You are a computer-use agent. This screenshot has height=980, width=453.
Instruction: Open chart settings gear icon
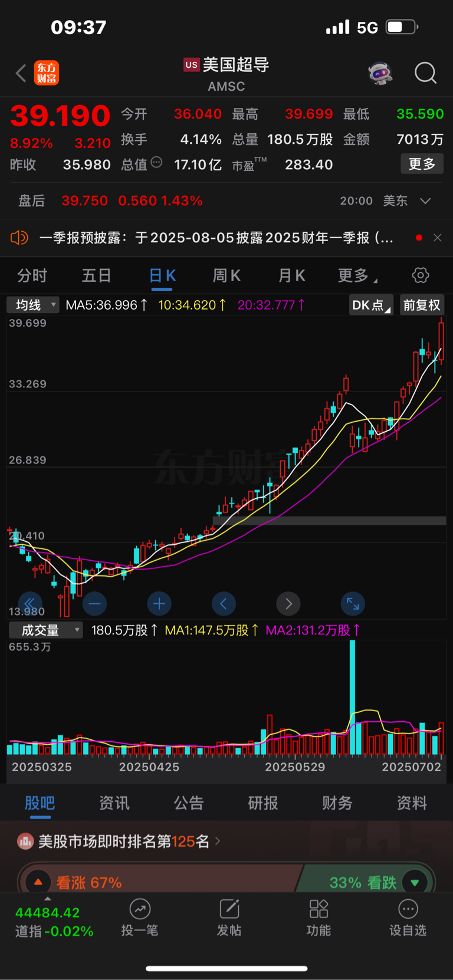[420, 275]
